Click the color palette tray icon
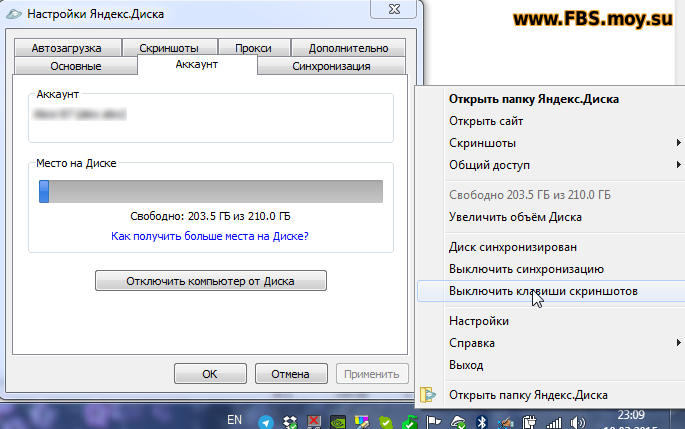Screen dimensions: 685x429 pos(362,422)
